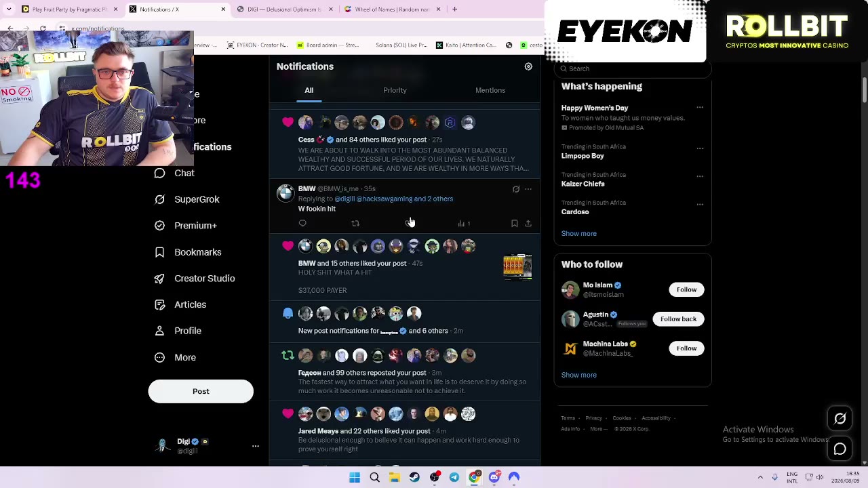Open Steam from the taskbar
This screenshot has width=868, height=488.
[414, 477]
